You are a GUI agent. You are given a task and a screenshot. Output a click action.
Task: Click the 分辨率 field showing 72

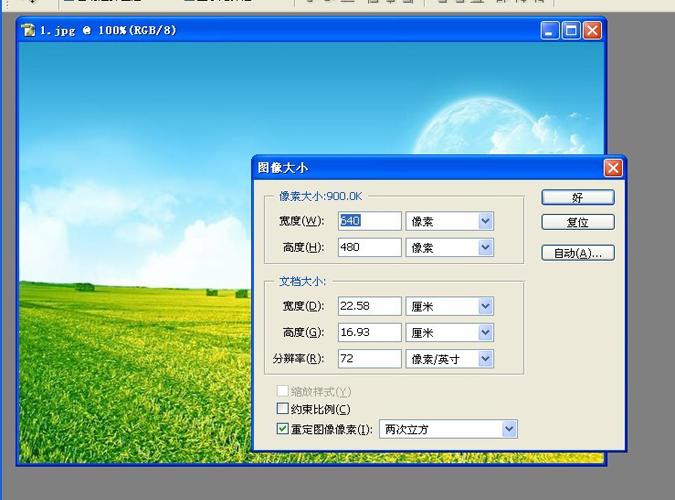(369, 358)
